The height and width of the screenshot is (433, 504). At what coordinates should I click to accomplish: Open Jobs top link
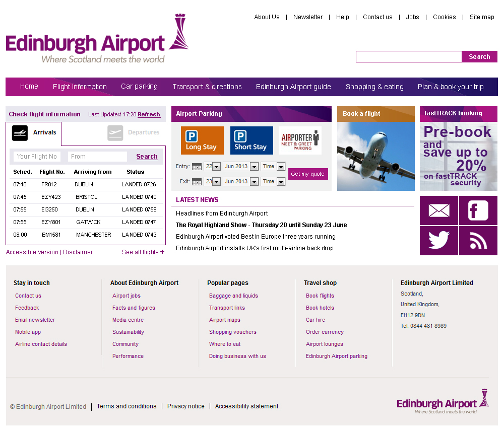pyautogui.click(x=412, y=17)
